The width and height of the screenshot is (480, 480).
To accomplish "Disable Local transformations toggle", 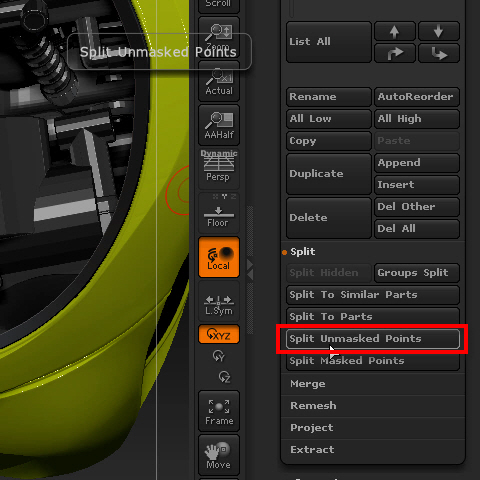I will pyautogui.click(x=219, y=257).
